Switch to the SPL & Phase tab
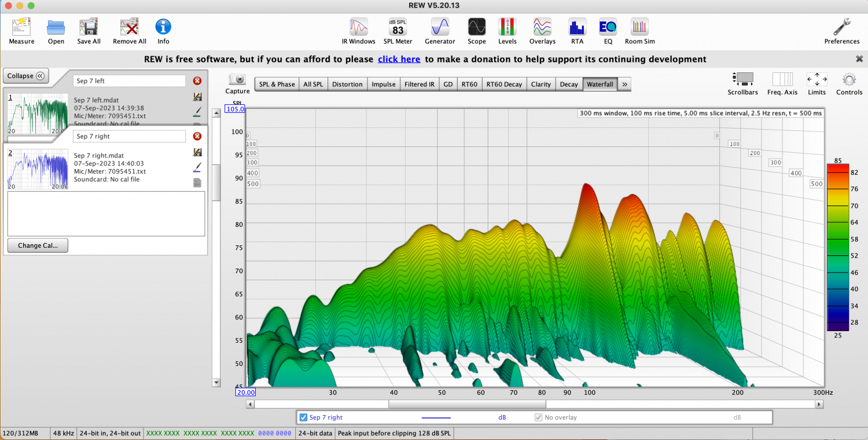 277,85
